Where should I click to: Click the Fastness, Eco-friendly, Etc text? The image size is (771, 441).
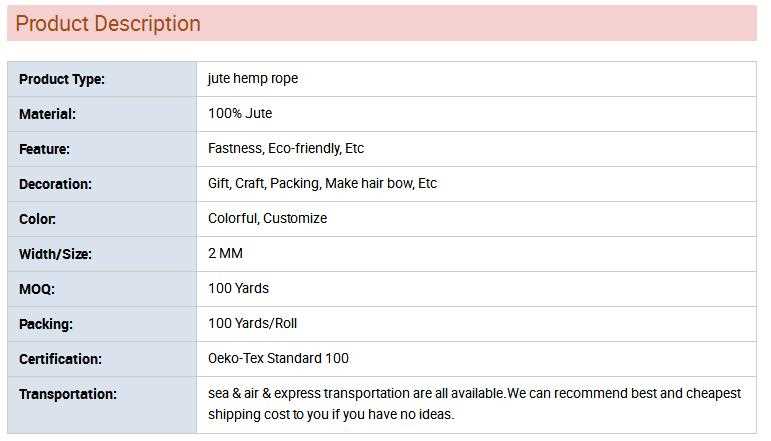(286, 149)
